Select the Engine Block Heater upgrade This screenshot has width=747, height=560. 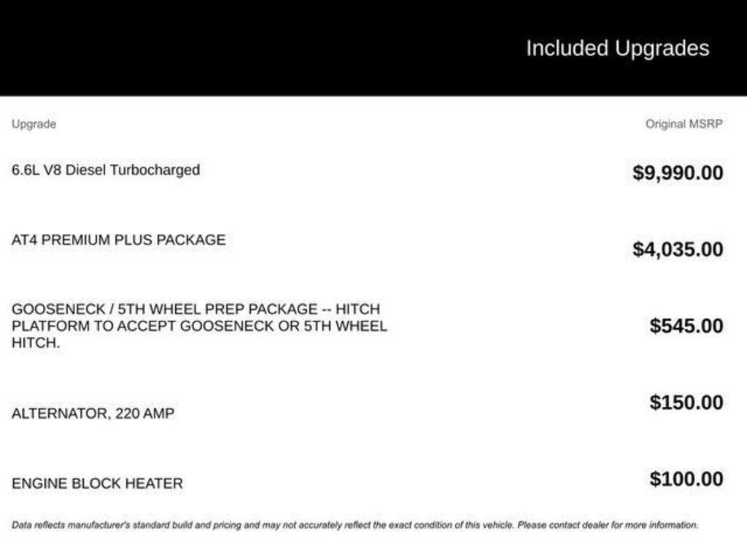97,483
